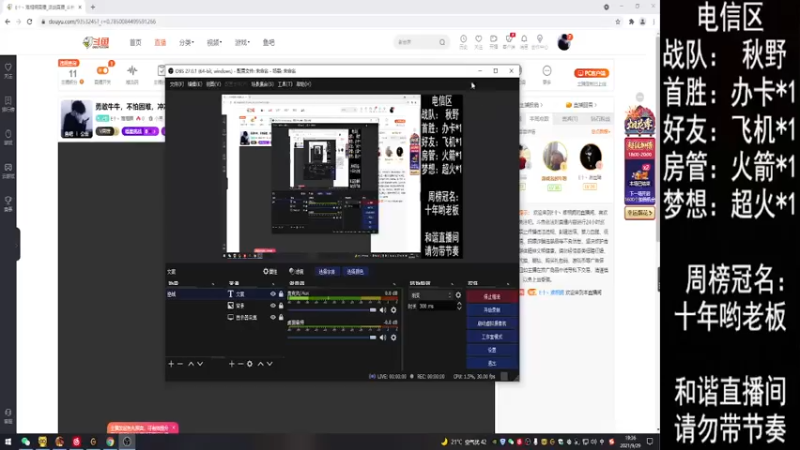The image size is (800, 450).
Task: Click orange PC客户端 button on Douyu page
Action: pyautogui.click(x=591, y=73)
